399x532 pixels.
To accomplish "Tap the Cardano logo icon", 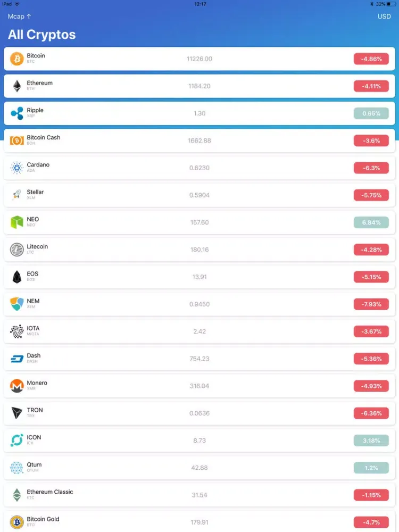I will tap(17, 168).
